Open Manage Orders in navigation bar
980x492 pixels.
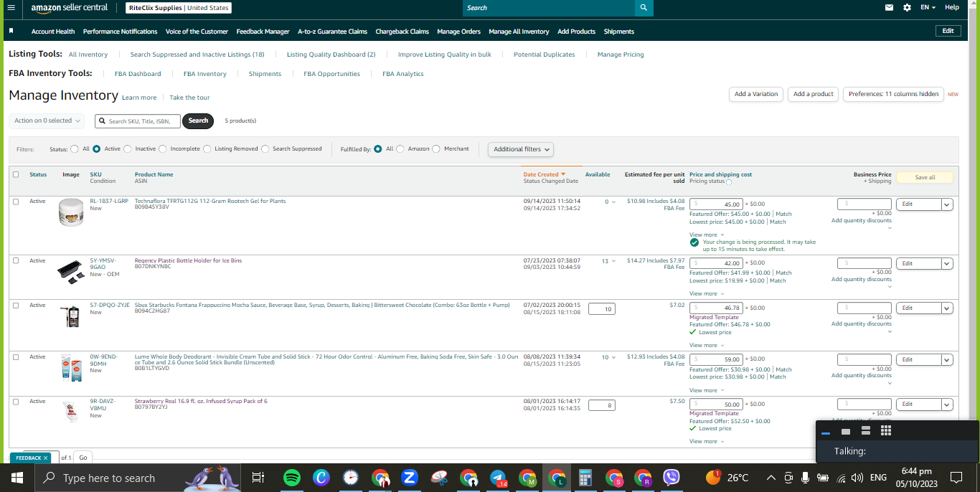[458, 32]
